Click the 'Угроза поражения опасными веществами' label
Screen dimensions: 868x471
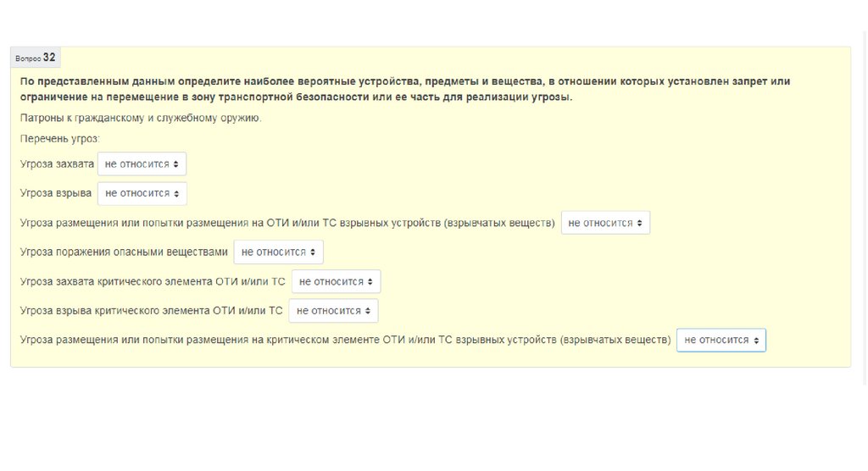pyautogui.click(x=124, y=252)
